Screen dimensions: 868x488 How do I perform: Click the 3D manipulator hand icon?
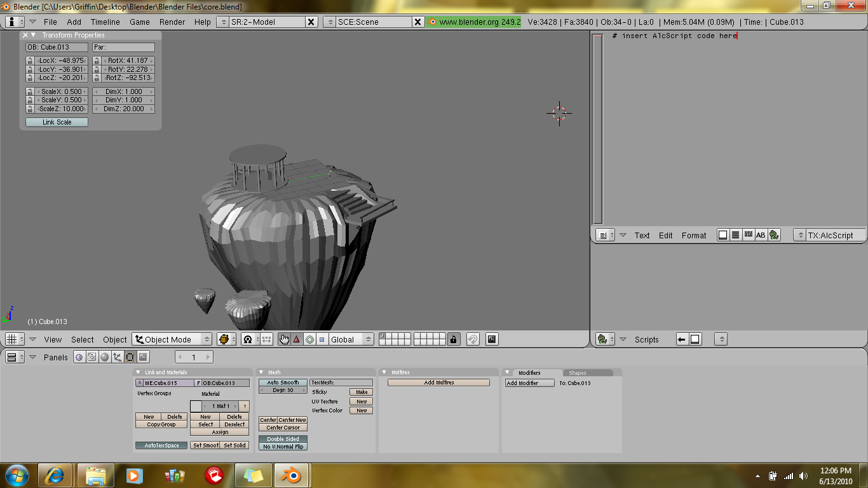click(284, 339)
